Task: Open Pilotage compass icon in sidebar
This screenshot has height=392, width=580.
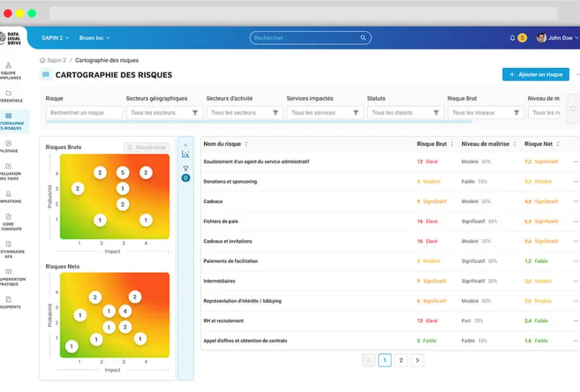Action: [x=9, y=143]
